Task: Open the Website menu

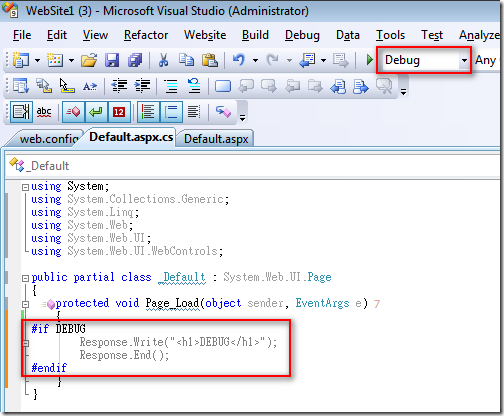Action: 205,35
